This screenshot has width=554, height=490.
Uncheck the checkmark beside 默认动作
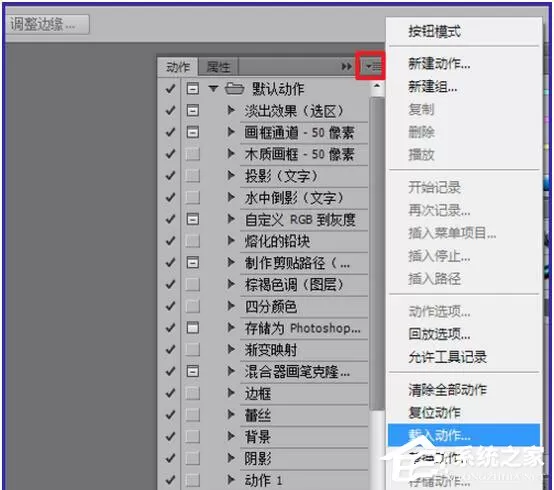point(170,89)
